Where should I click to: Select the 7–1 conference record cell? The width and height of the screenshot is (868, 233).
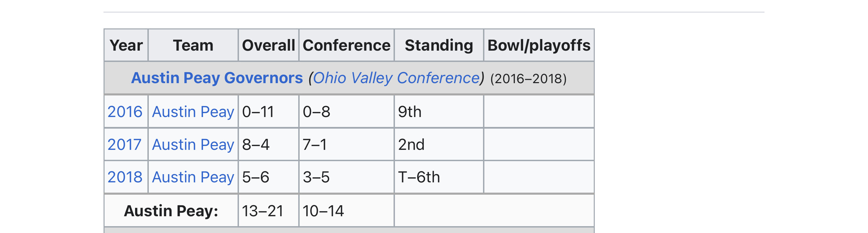[x=347, y=144]
